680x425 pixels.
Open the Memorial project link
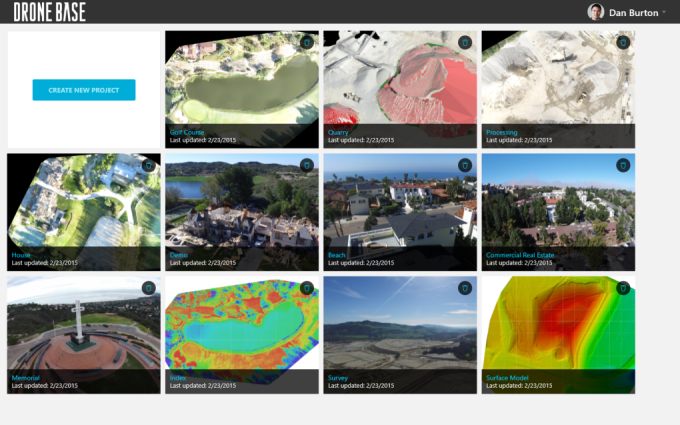coord(26,378)
